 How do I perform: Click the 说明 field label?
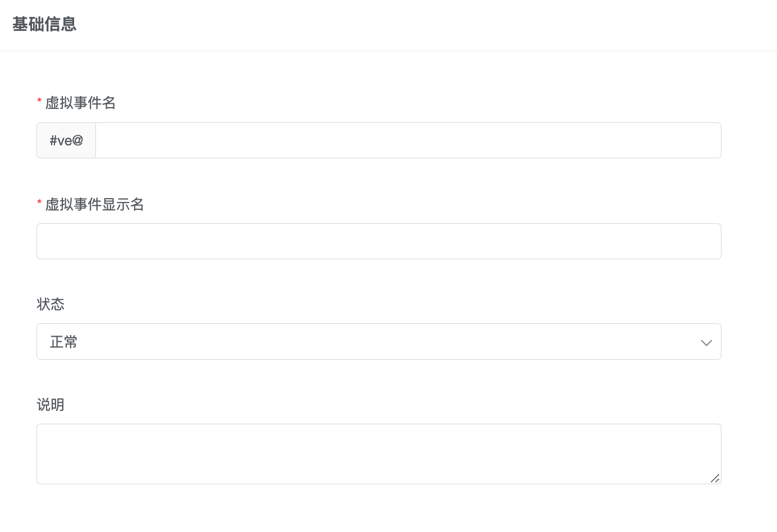[x=51, y=405]
